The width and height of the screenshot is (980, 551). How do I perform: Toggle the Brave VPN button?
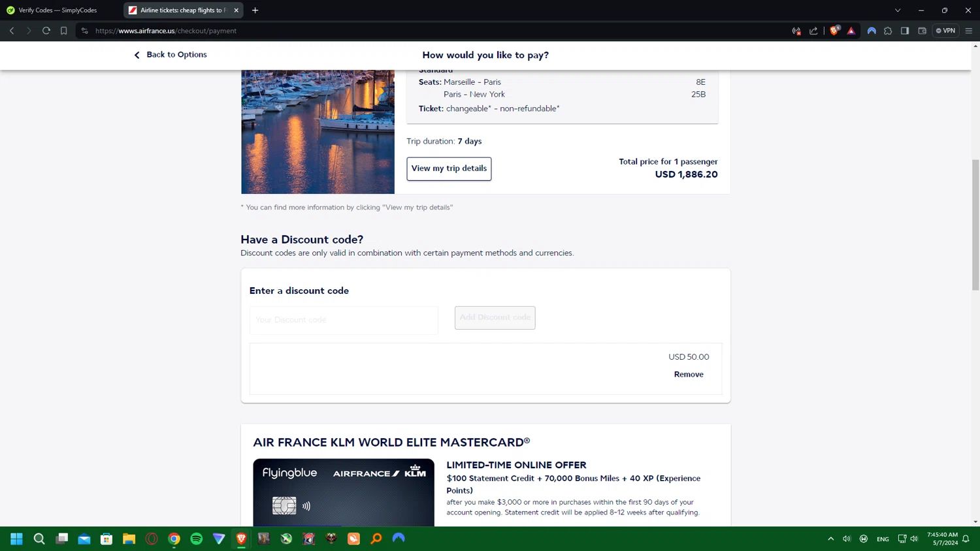(x=945, y=31)
